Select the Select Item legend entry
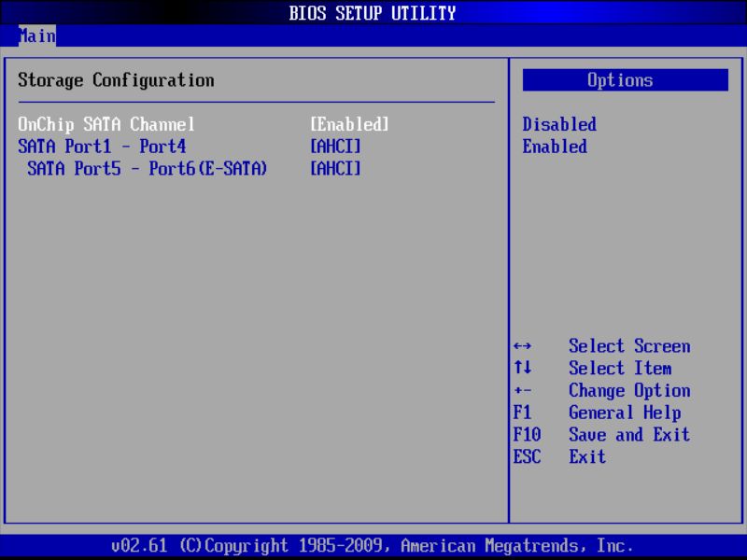Image resolution: width=747 pixels, height=560 pixels. (618, 369)
